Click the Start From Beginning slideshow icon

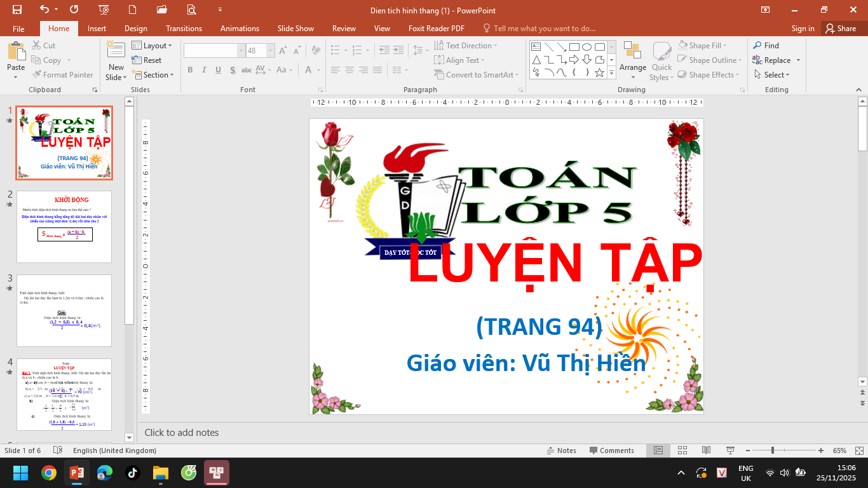104,10
